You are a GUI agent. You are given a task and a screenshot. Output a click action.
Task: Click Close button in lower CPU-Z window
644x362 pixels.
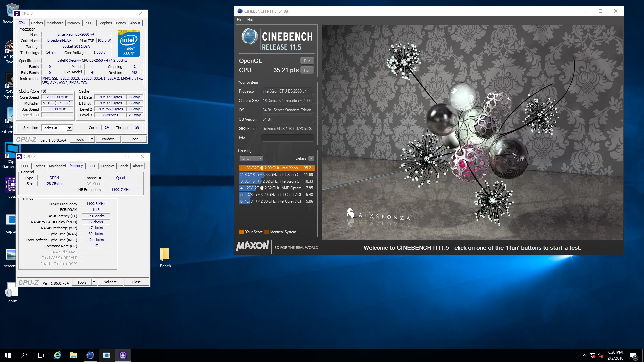(x=136, y=282)
